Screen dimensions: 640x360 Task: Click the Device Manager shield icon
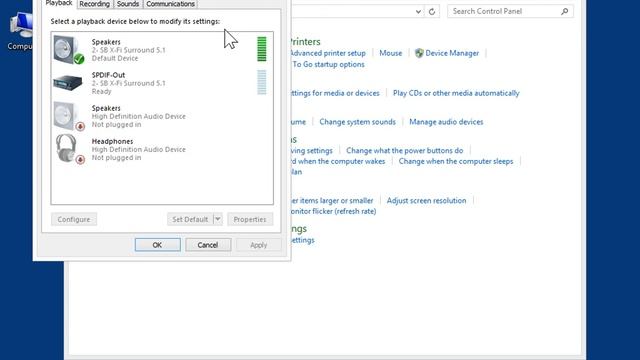click(x=419, y=53)
